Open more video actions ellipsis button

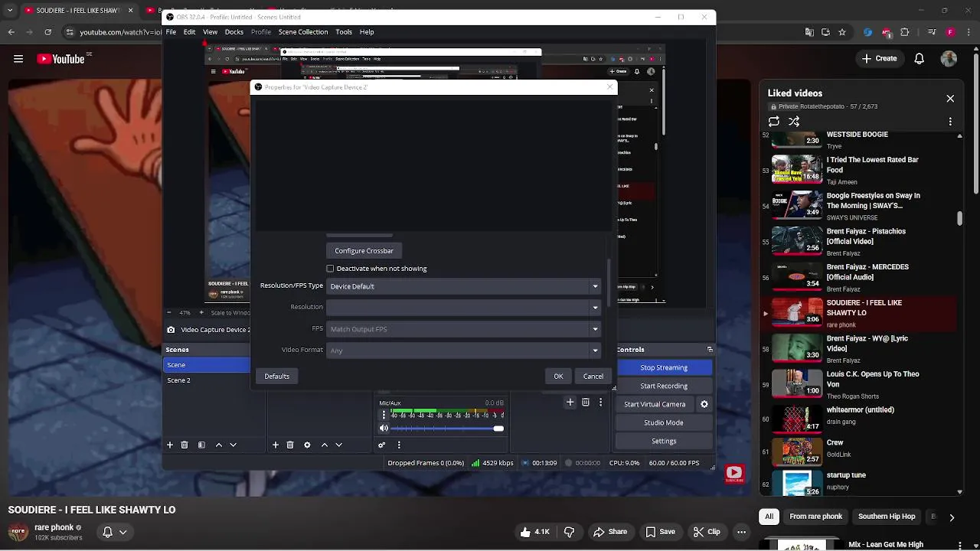point(741,532)
